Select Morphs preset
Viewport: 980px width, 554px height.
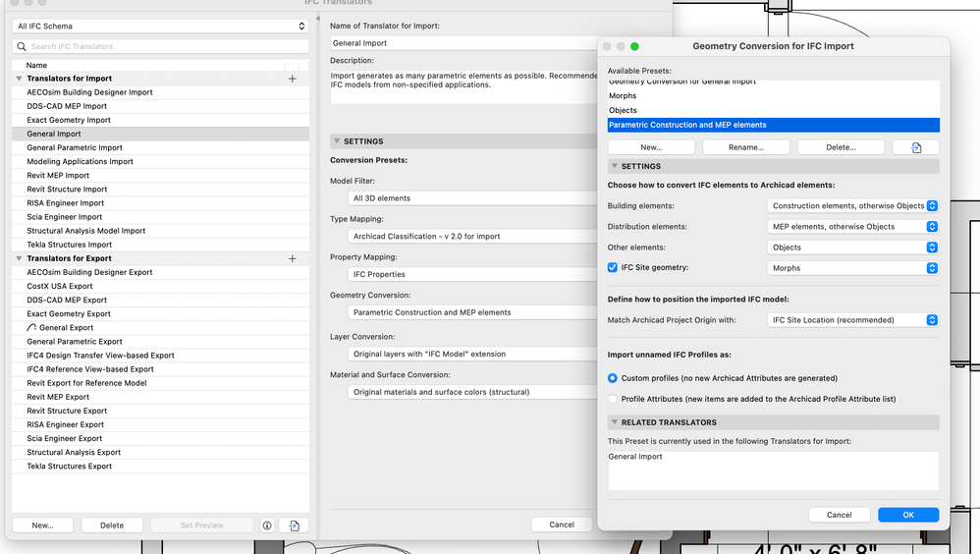(x=773, y=95)
